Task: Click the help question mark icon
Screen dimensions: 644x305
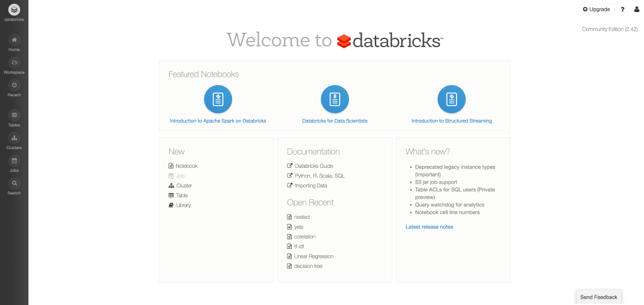Action: point(623,9)
